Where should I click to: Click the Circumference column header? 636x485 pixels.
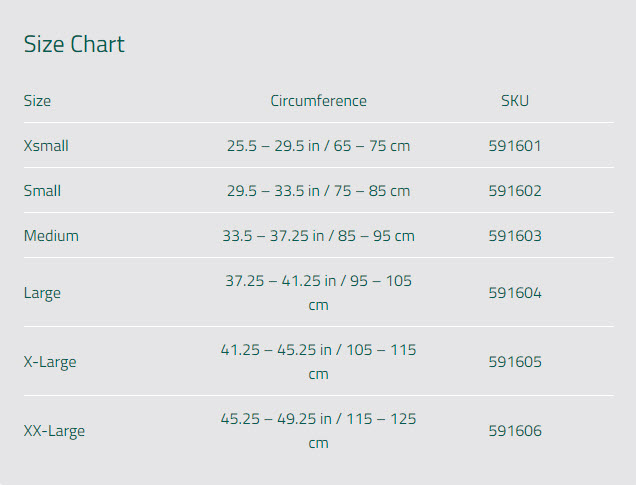pyautogui.click(x=318, y=101)
